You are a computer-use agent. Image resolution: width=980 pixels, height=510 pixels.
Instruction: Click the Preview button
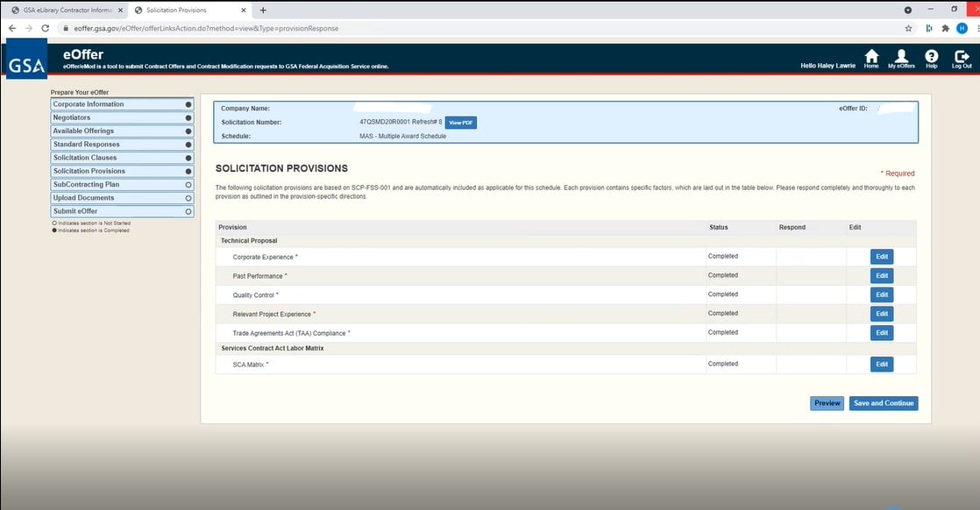pos(826,403)
